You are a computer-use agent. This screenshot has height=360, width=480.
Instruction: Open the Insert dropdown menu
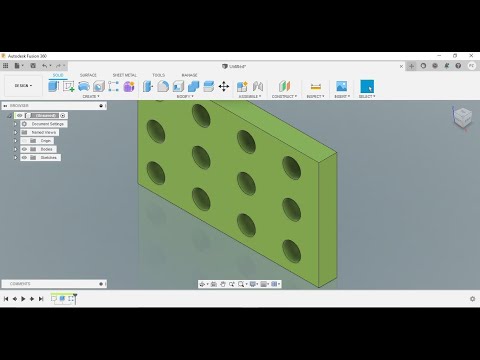tap(342, 96)
